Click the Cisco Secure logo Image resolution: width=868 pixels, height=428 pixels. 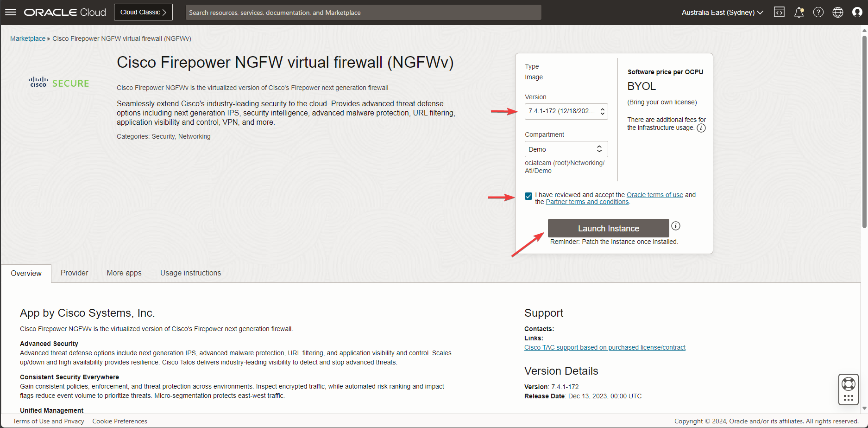(x=59, y=83)
